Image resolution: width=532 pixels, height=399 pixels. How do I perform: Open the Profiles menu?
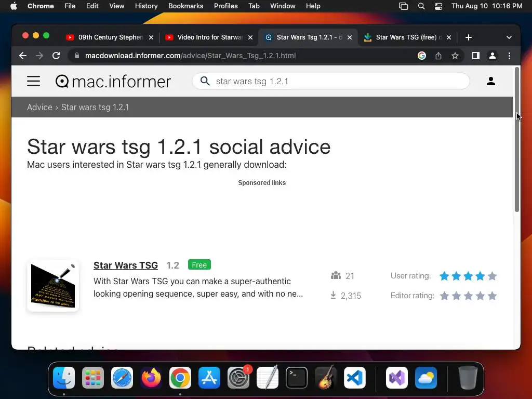225,6
